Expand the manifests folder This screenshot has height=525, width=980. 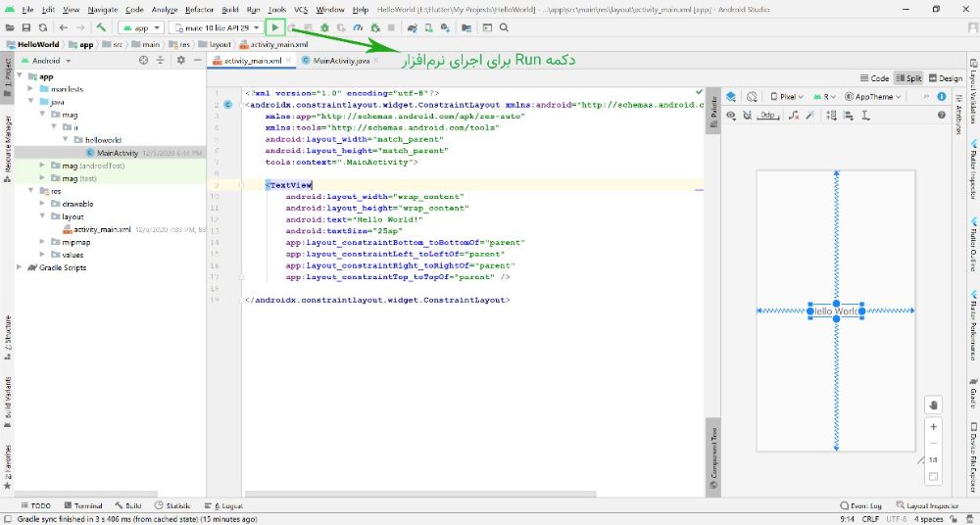pos(30,89)
